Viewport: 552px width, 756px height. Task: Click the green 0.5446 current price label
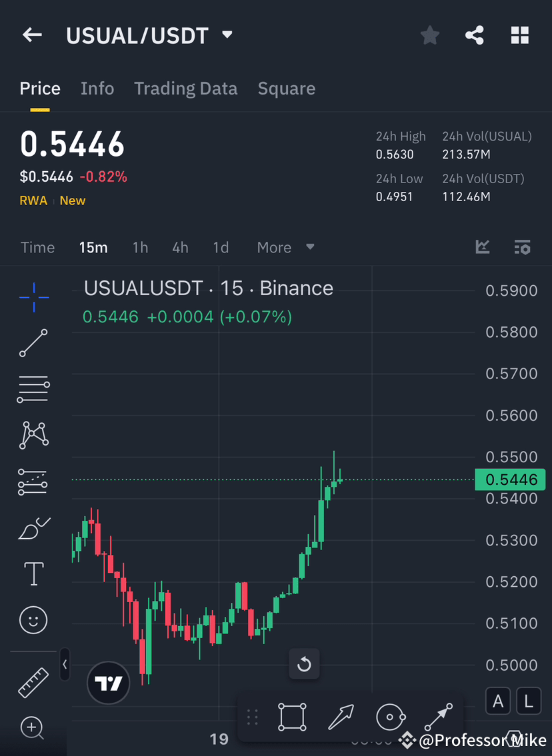coord(510,480)
